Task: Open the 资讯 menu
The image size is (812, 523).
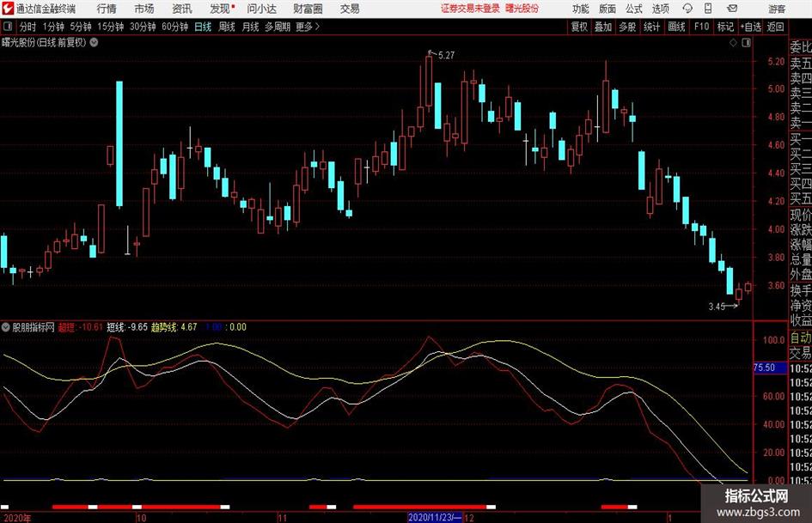Action: click(182, 9)
